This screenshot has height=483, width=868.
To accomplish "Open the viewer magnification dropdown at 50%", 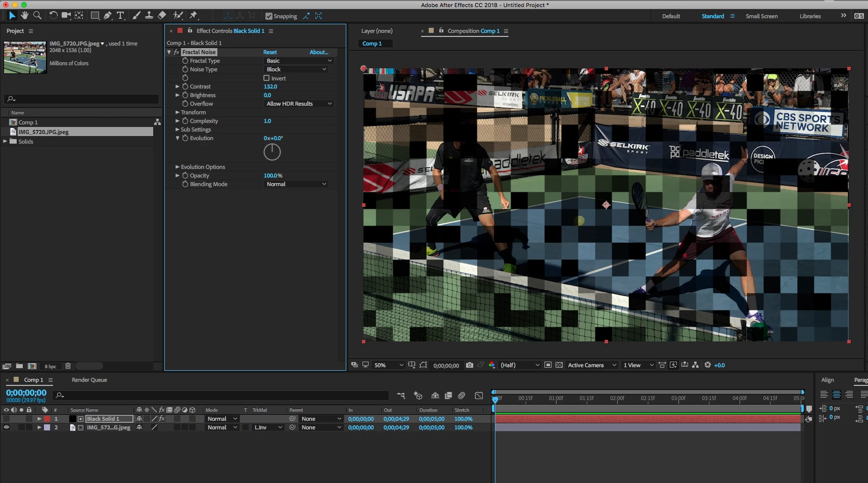I will click(x=388, y=365).
